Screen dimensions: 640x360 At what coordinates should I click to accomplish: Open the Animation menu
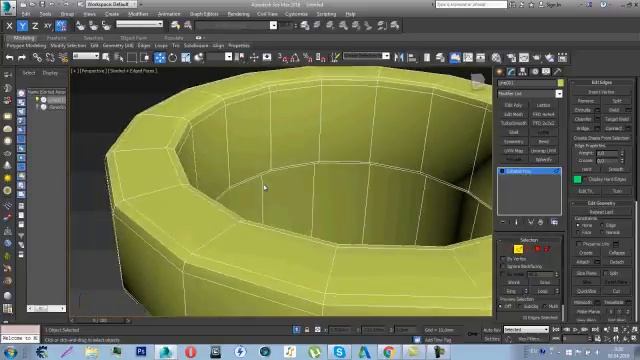169,14
